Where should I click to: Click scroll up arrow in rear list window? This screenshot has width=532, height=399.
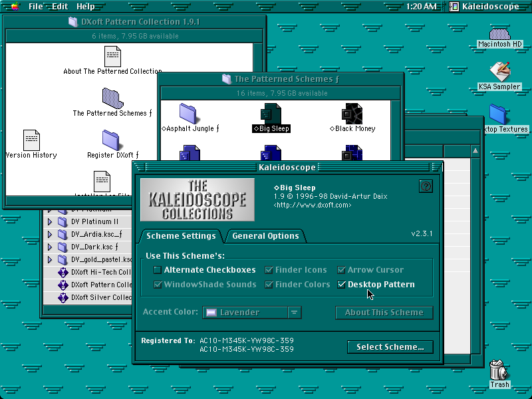click(x=475, y=151)
